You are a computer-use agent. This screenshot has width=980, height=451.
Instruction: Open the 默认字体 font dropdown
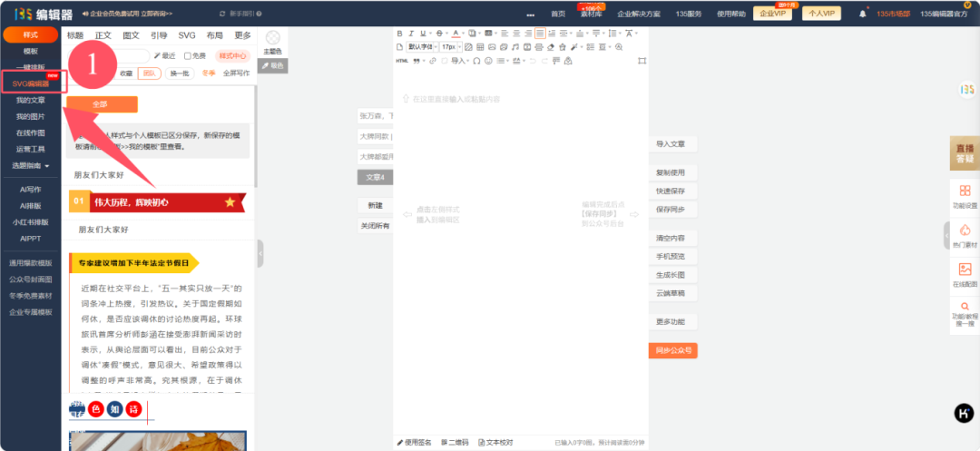click(423, 47)
